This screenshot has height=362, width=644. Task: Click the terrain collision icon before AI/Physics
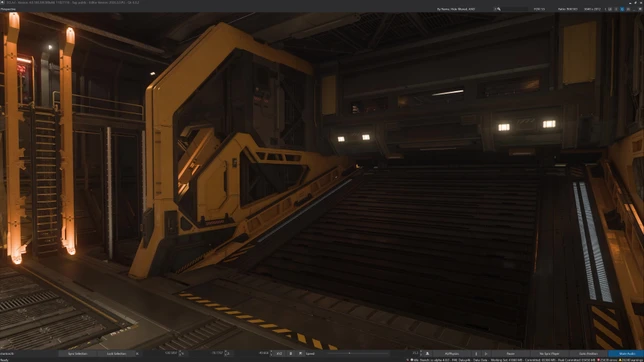(x=428, y=354)
